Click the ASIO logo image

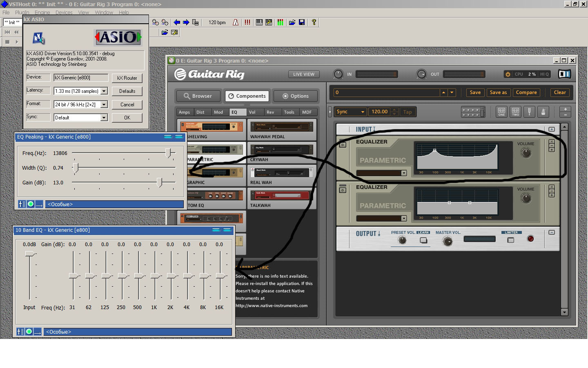tap(118, 37)
